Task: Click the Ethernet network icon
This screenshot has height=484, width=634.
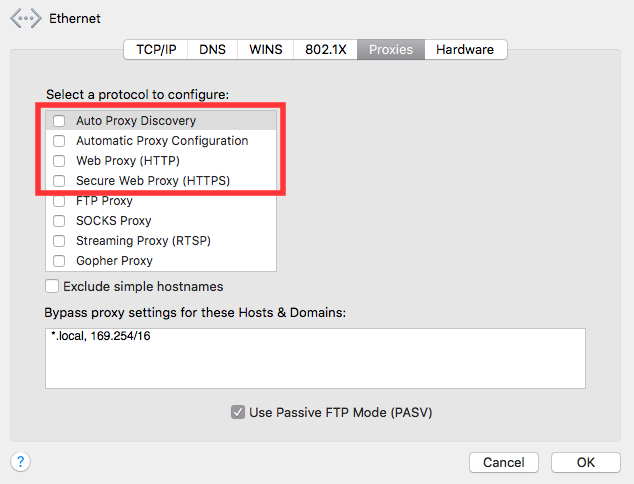Action: tap(26, 18)
